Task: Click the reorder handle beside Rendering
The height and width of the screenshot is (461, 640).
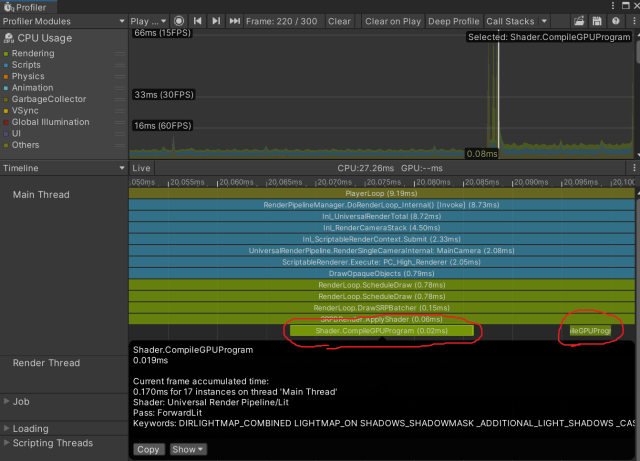Action: pyautogui.click(x=120, y=53)
